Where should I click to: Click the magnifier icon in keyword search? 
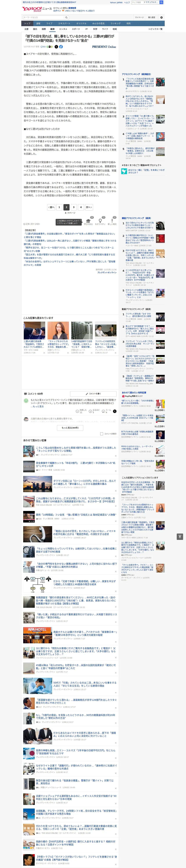pos(66,17)
